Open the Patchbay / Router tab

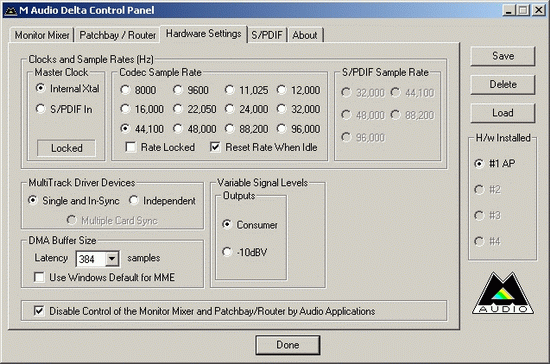118,35
